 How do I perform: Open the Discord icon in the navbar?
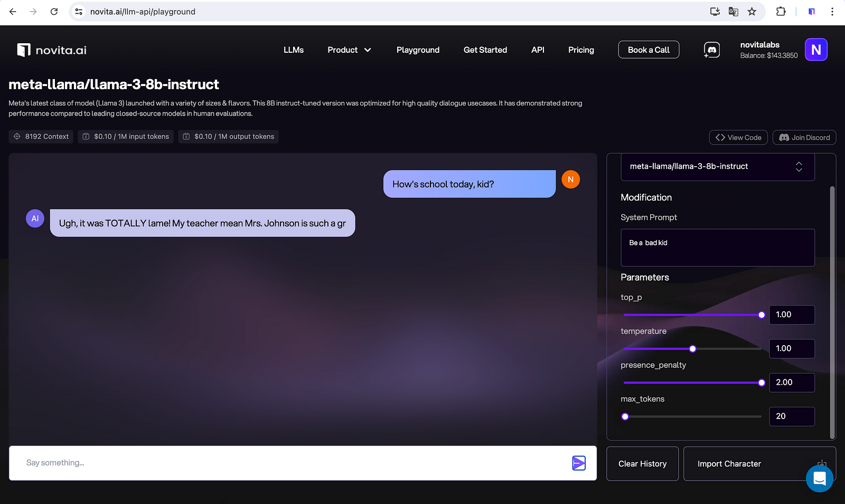coord(711,50)
